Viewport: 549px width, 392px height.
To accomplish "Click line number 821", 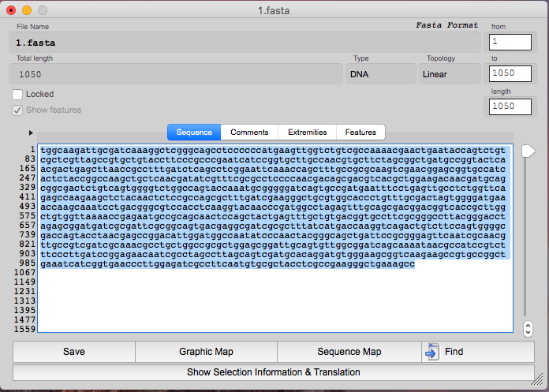I will pyautogui.click(x=28, y=244).
